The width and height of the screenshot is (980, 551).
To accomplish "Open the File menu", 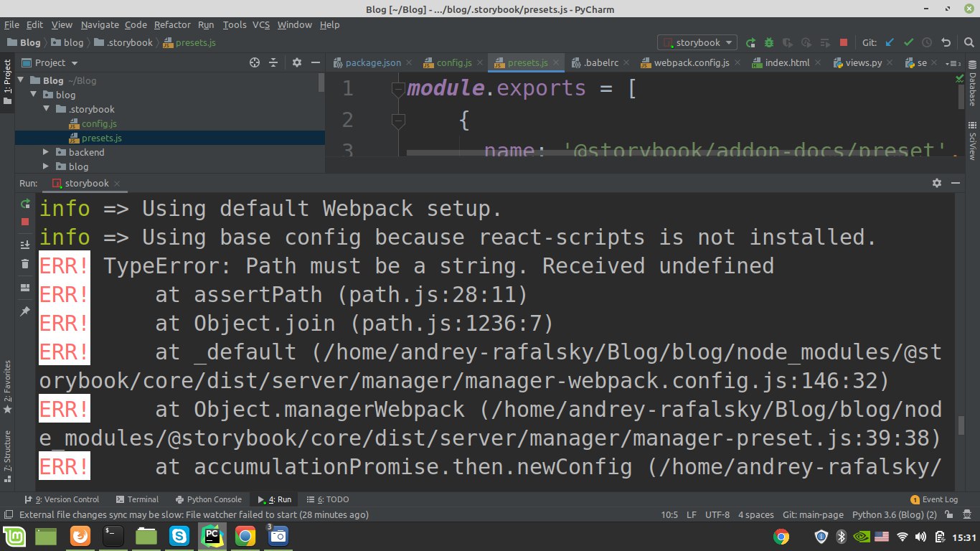I will pos(11,24).
